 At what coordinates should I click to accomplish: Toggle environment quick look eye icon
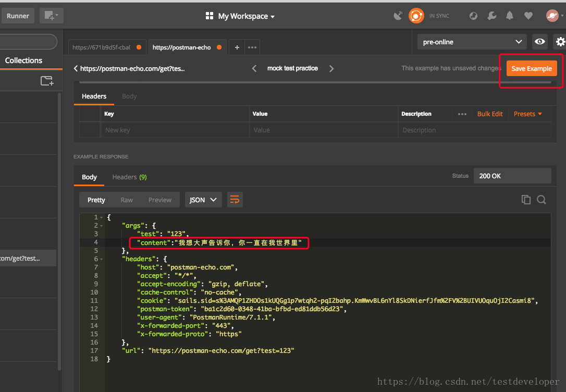tap(540, 42)
